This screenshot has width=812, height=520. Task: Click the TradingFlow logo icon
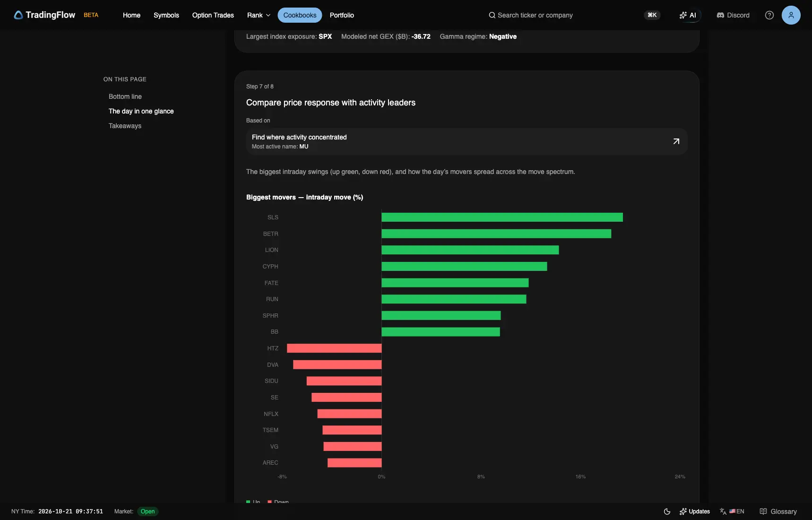(18, 15)
